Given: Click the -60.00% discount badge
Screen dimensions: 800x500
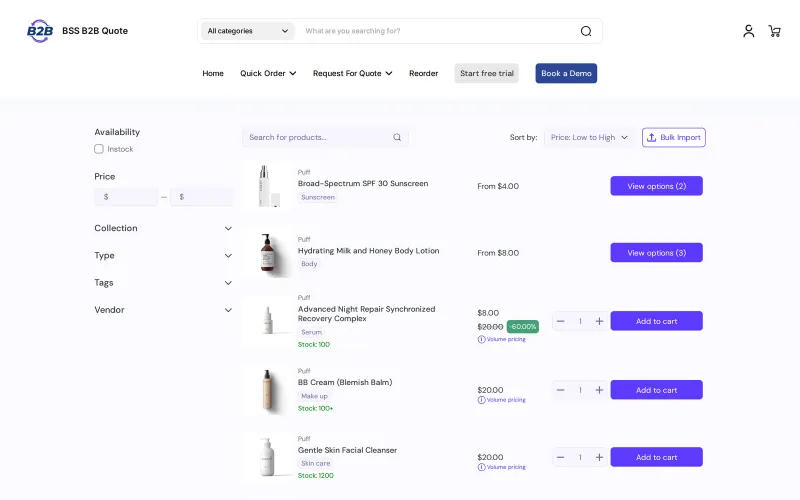Looking at the screenshot, I should pyautogui.click(x=523, y=327).
